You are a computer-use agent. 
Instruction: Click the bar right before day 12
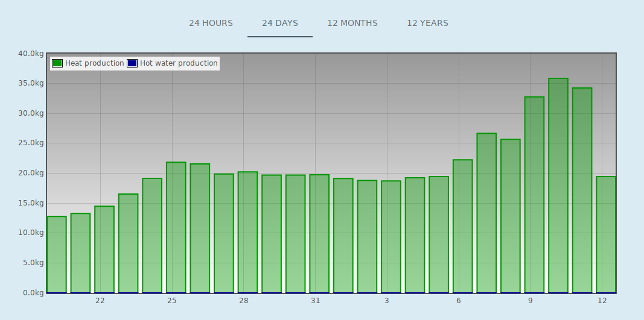coord(582,190)
